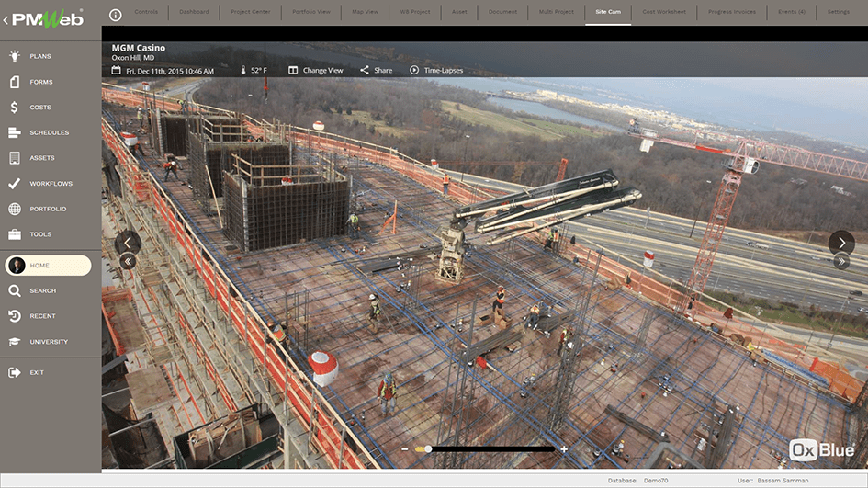This screenshot has height=488, width=868.
Task: Switch to the Multi Project tab
Action: (557, 12)
